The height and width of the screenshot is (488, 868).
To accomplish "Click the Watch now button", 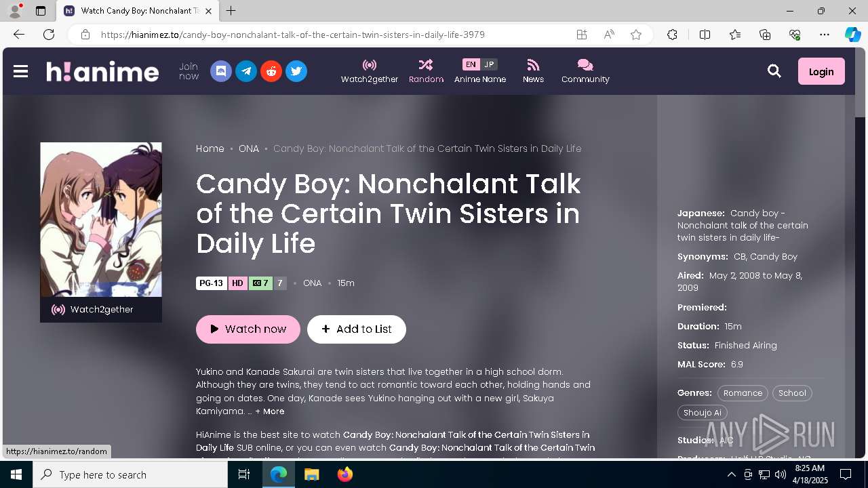I will pyautogui.click(x=248, y=329).
